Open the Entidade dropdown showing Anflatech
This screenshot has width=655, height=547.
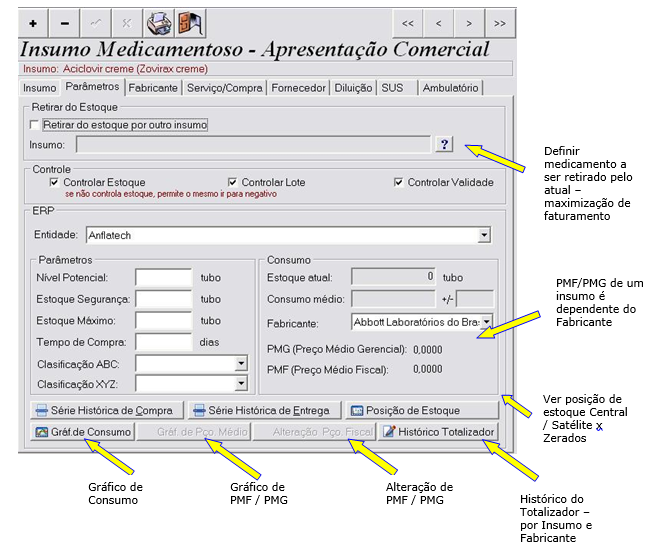coord(484,235)
